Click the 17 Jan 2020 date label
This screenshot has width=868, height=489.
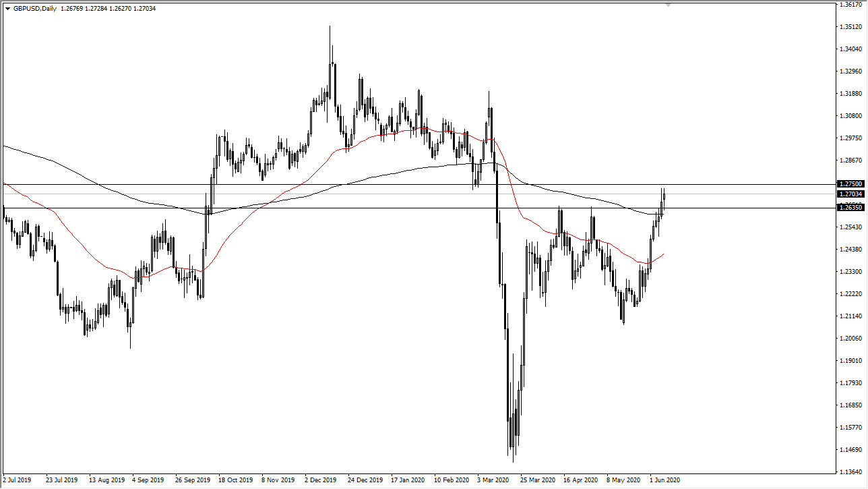tap(408, 480)
